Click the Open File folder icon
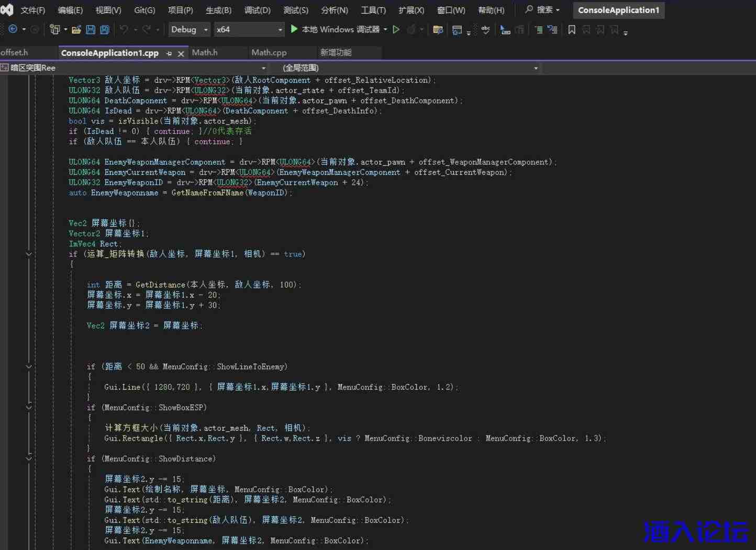This screenshot has width=756, height=550. coord(76,30)
